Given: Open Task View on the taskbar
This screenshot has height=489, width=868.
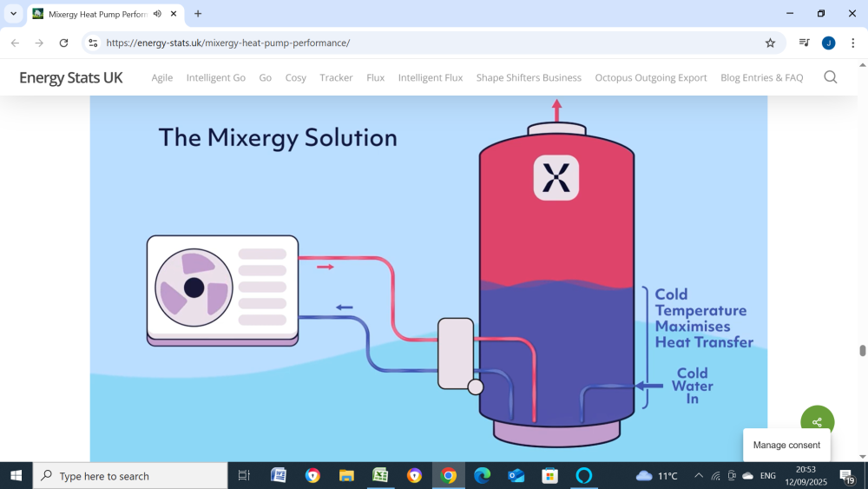Looking at the screenshot, I should 244,475.
